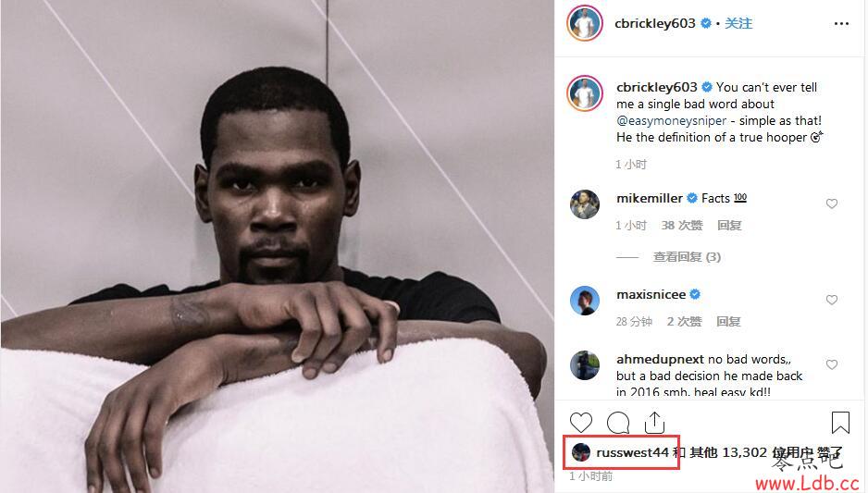The height and width of the screenshot is (493, 868).
Task: Open ahmedupnext's avatar
Action: click(x=585, y=365)
